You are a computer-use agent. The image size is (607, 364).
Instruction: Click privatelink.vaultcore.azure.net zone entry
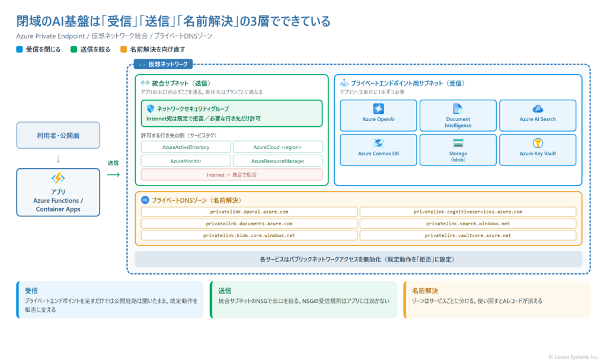468,235
